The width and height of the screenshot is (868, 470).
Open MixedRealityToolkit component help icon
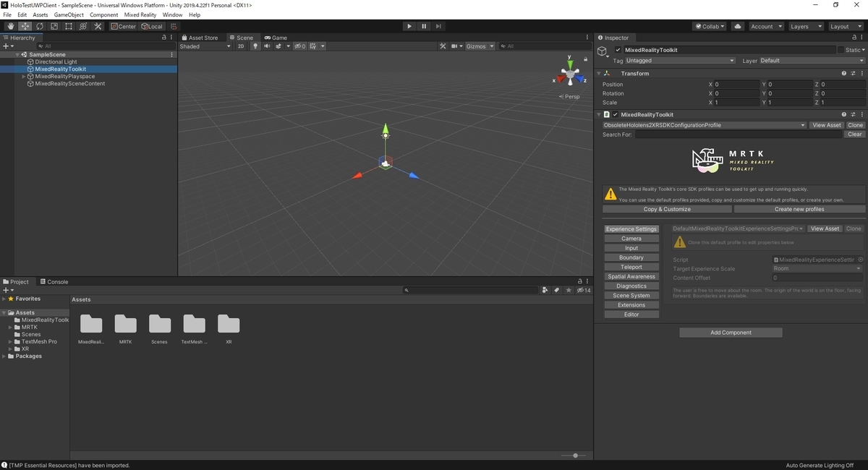pyautogui.click(x=844, y=114)
